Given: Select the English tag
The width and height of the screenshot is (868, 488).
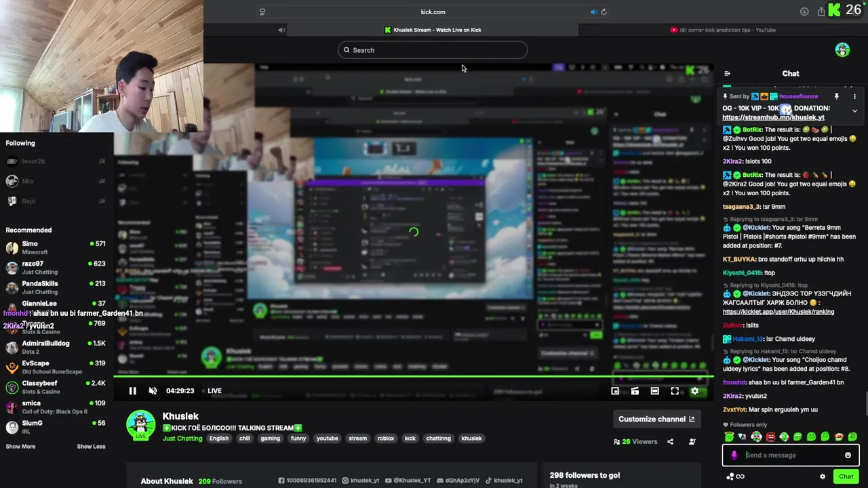Looking at the screenshot, I should [x=219, y=439].
